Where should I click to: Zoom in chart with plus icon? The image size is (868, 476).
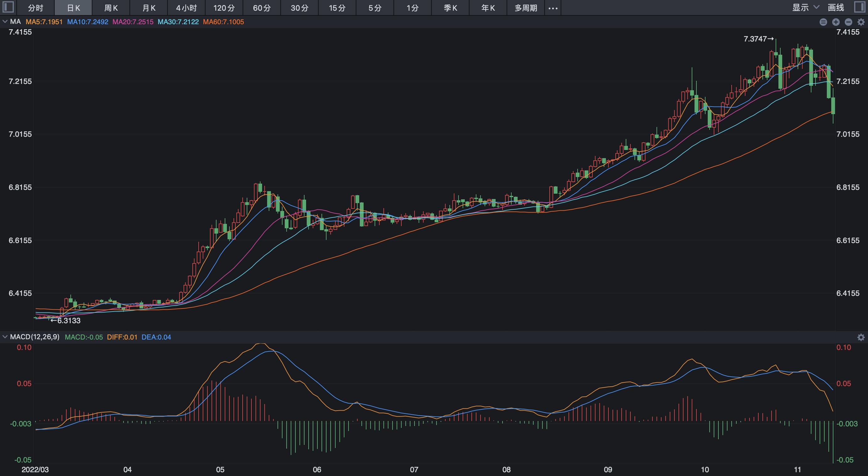click(x=836, y=22)
